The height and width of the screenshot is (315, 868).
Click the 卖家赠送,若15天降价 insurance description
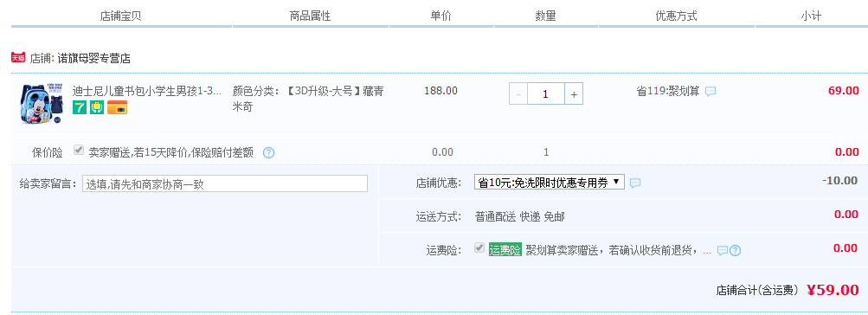click(x=171, y=152)
